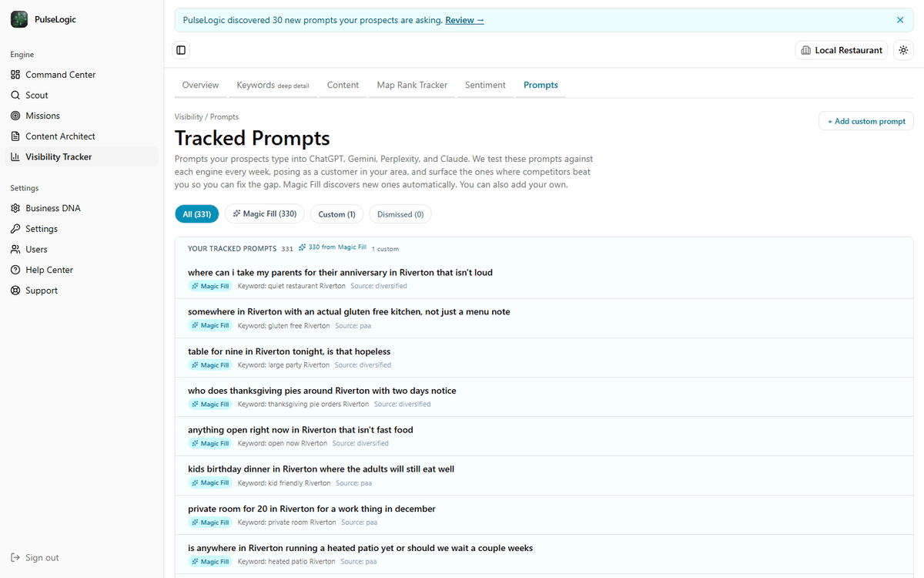Open Scout via the magnifier icon
The width and height of the screenshot is (924, 578).
(x=15, y=96)
